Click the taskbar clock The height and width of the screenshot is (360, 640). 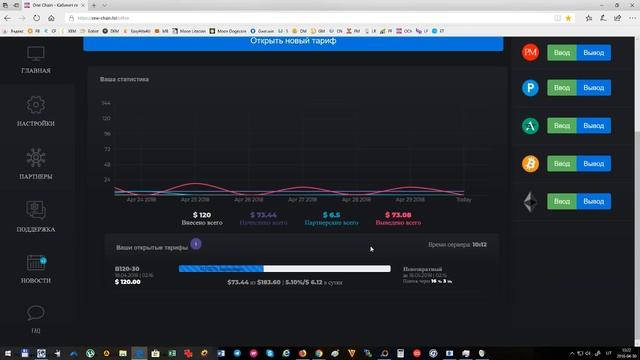pyautogui.click(x=626, y=353)
